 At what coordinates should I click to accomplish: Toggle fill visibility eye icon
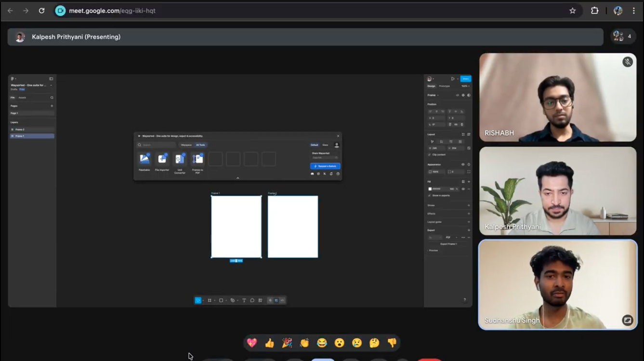click(x=463, y=189)
